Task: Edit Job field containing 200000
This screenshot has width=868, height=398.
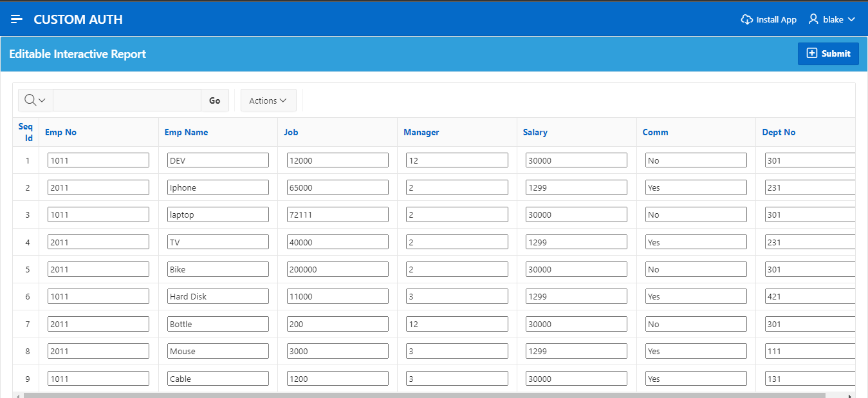Action: pyautogui.click(x=337, y=269)
